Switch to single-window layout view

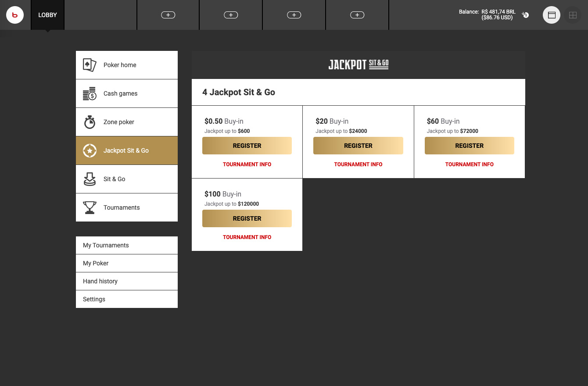(552, 15)
